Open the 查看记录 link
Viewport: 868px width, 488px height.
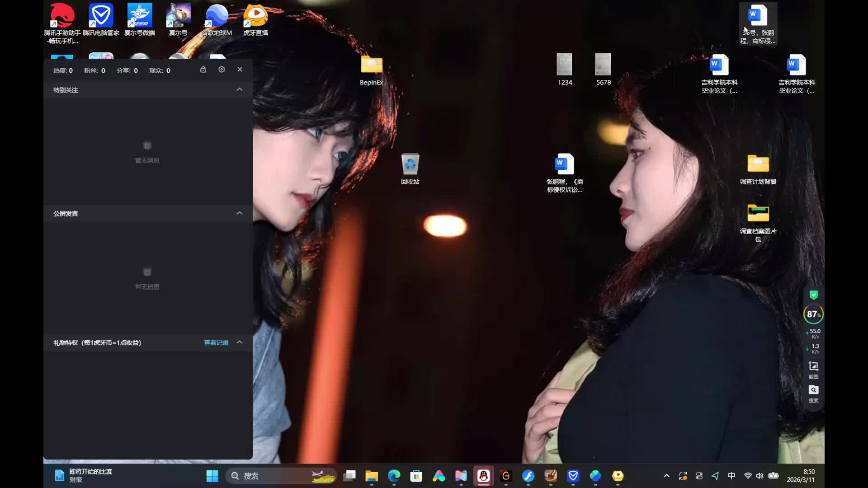tap(216, 343)
